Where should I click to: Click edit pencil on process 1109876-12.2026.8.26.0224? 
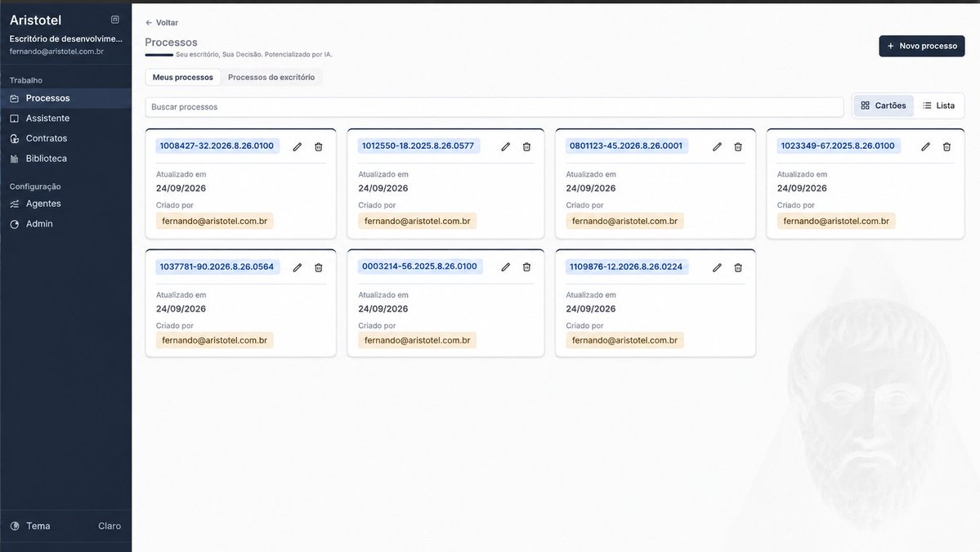click(717, 267)
